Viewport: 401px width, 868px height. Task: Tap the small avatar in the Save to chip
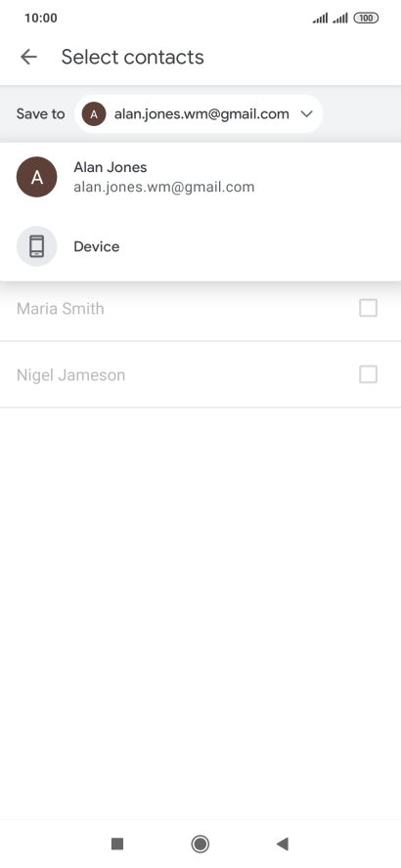coord(94,114)
